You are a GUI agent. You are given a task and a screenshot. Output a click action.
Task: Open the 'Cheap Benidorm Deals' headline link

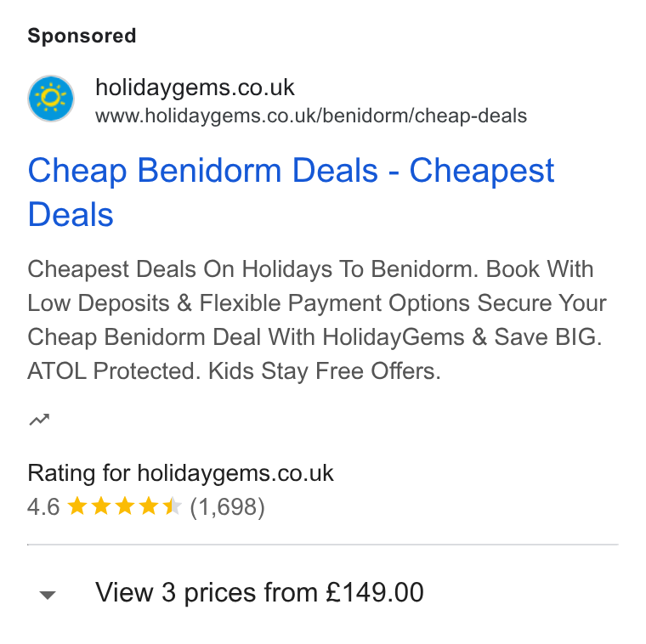click(x=291, y=192)
